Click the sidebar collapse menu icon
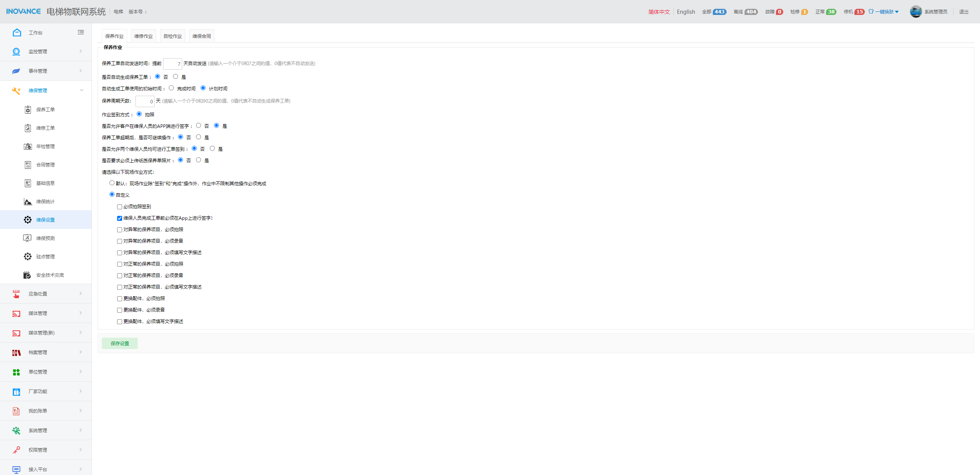Viewport: 980px width, 475px height. pyautogui.click(x=81, y=32)
